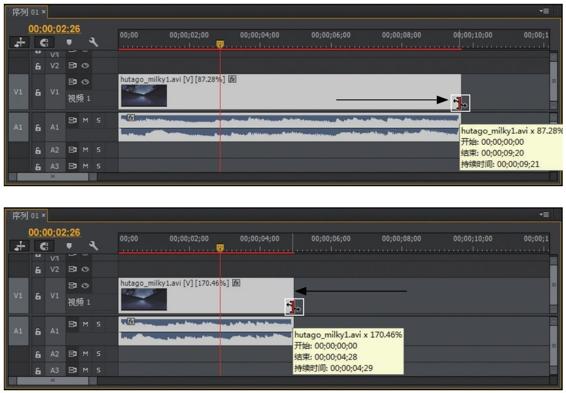Click lock icon for A1 in bottom timeline
This screenshot has height=393, width=566.
click(38, 331)
